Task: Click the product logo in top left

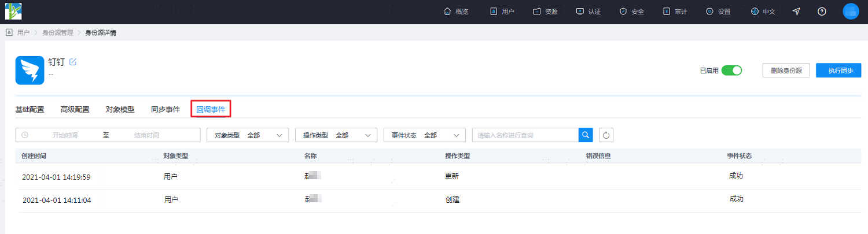Action: (x=13, y=12)
